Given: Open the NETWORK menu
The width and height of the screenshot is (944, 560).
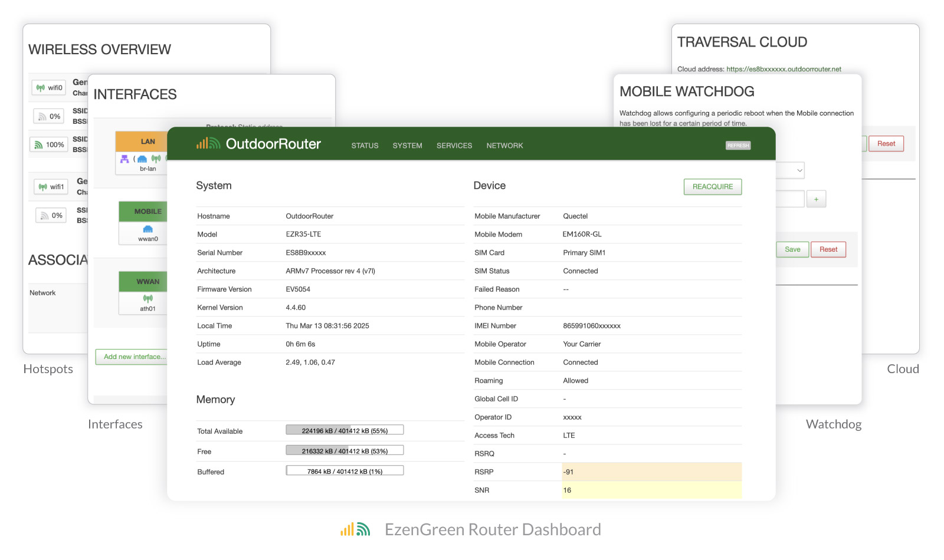Looking at the screenshot, I should (x=504, y=146).
